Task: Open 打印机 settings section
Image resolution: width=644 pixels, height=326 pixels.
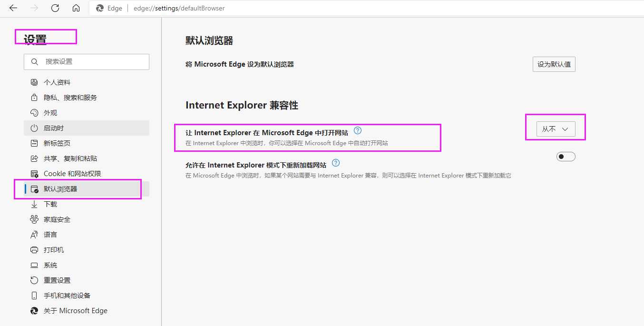Action: [87, 250]
